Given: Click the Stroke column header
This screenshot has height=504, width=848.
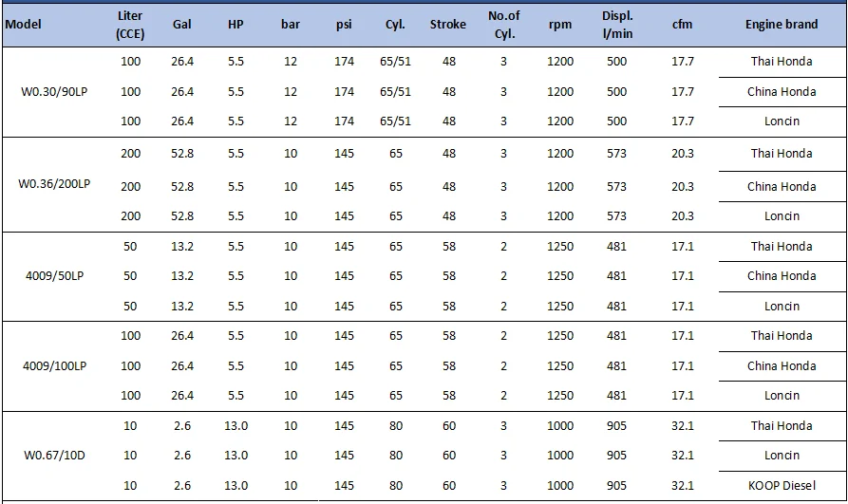Looking at the screenshot, I should coord(448,25).
